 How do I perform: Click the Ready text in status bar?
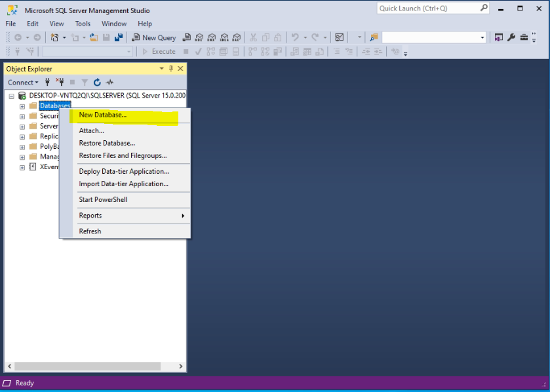click(24, 383)
